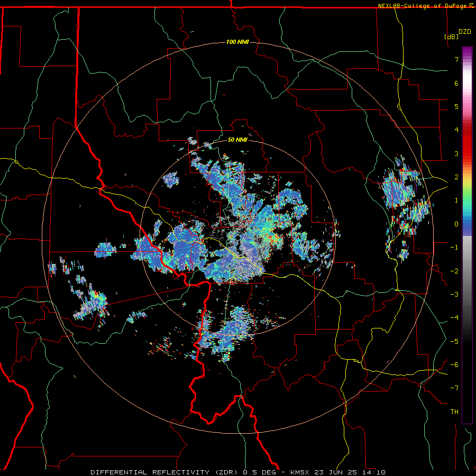Click the 6 value on color scale
Screen dimensions: 476x476
click(456, 83)
